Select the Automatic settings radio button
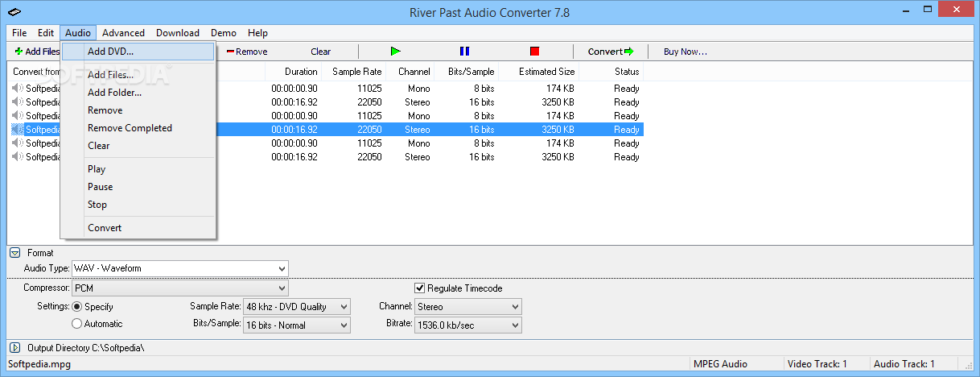Image resolution: width=980 pixels, height=377 pixels. [77, 324]
